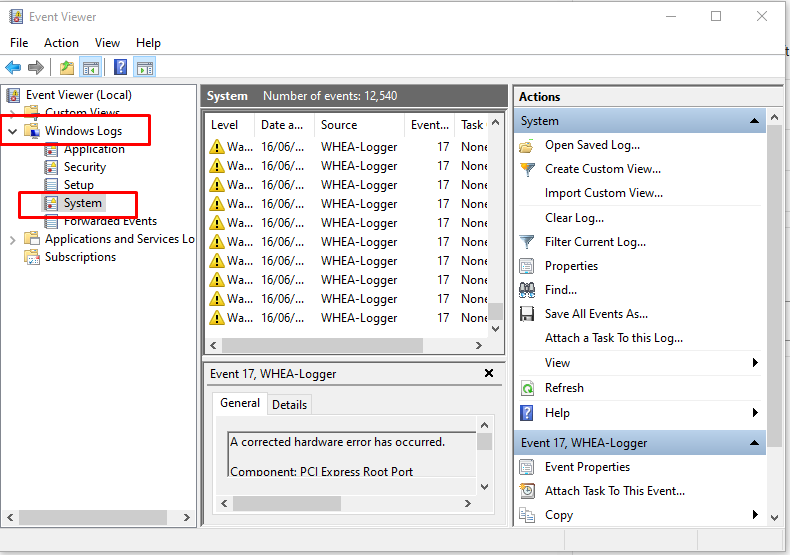Click the binoculars icon next to Find

(x=527, y=290)
